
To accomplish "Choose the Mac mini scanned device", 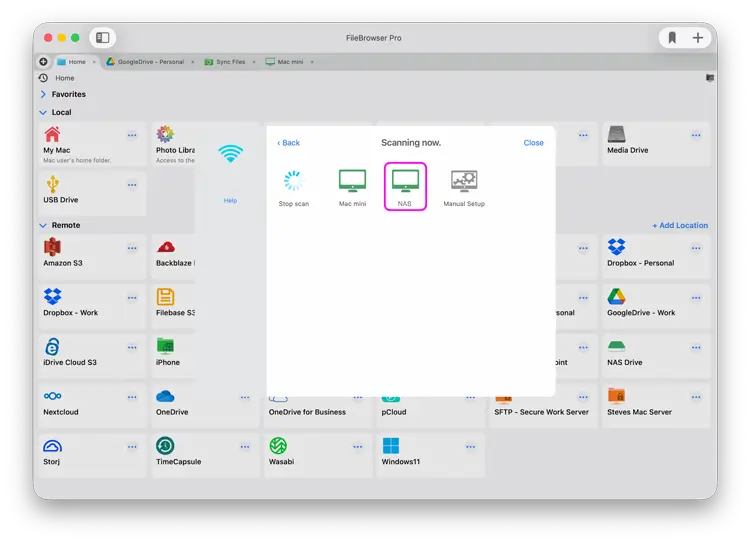I will tap(352, 185).
